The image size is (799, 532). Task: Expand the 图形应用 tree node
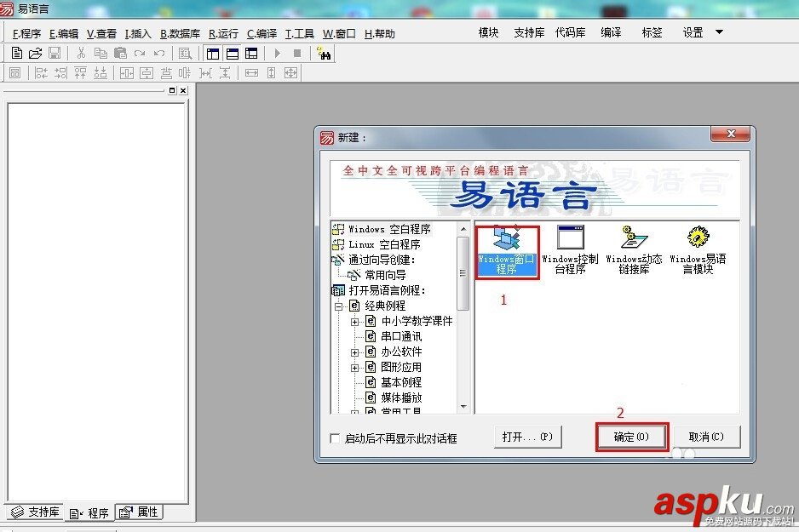[354, 368]
